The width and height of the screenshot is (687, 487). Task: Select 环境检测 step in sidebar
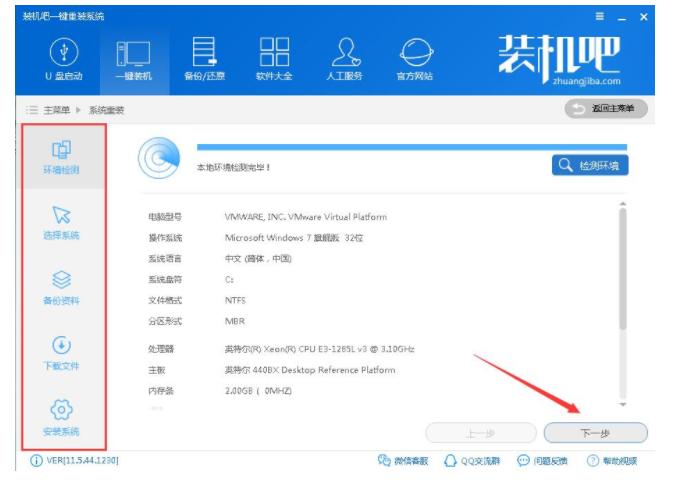click(61, 158)
